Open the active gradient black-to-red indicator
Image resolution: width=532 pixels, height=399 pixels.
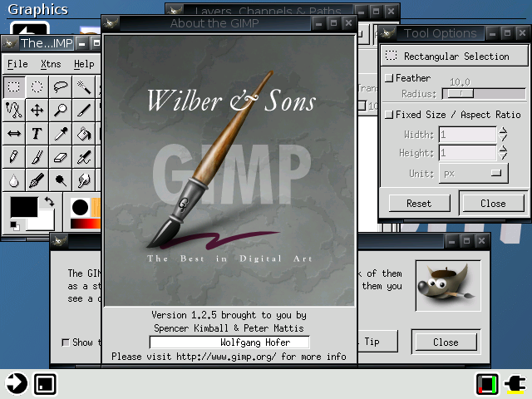85,224
